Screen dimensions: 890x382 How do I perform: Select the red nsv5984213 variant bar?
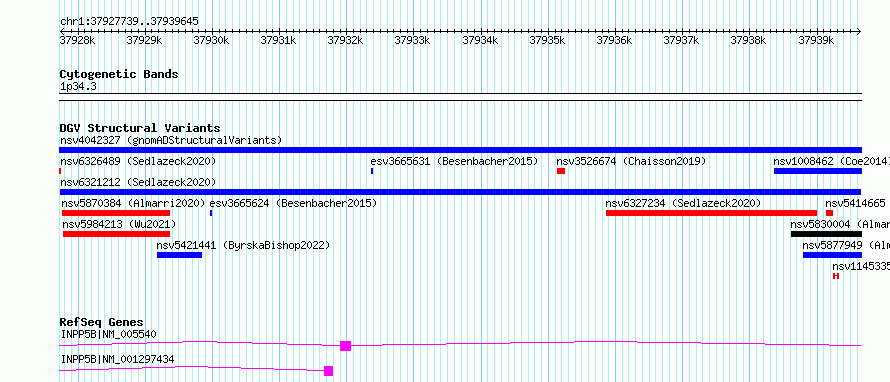click(x=116, y=234)
